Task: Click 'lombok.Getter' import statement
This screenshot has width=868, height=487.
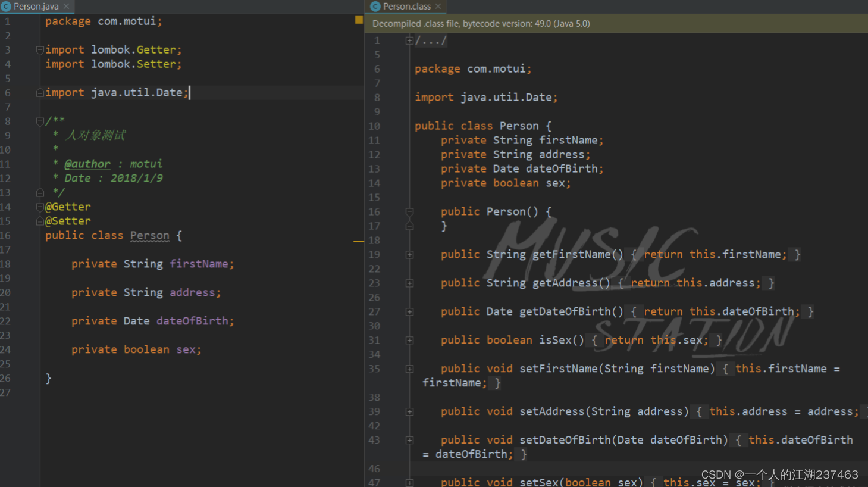Action: tap(114, 49)
